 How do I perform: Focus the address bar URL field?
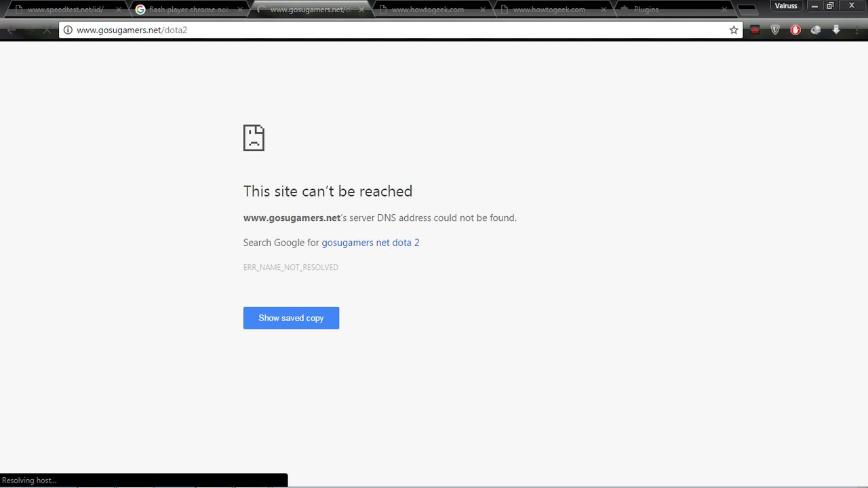[x=400, y=30]
